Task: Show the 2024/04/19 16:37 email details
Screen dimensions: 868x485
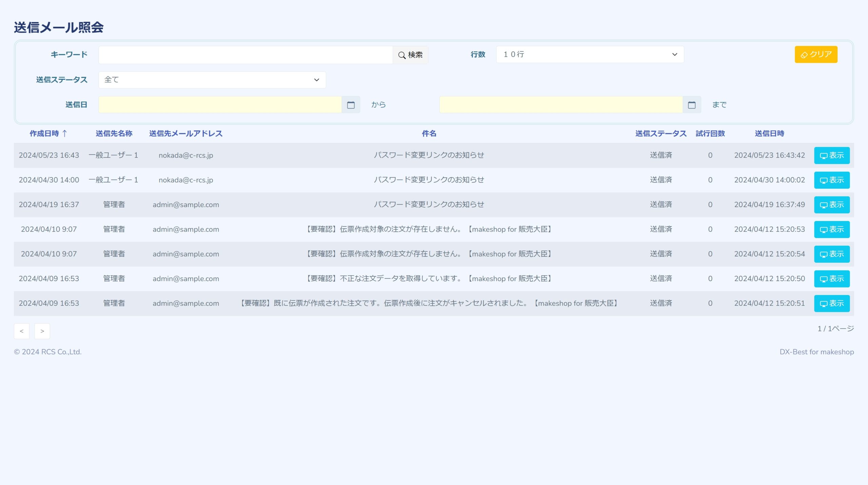Action: tap(831, 205)
